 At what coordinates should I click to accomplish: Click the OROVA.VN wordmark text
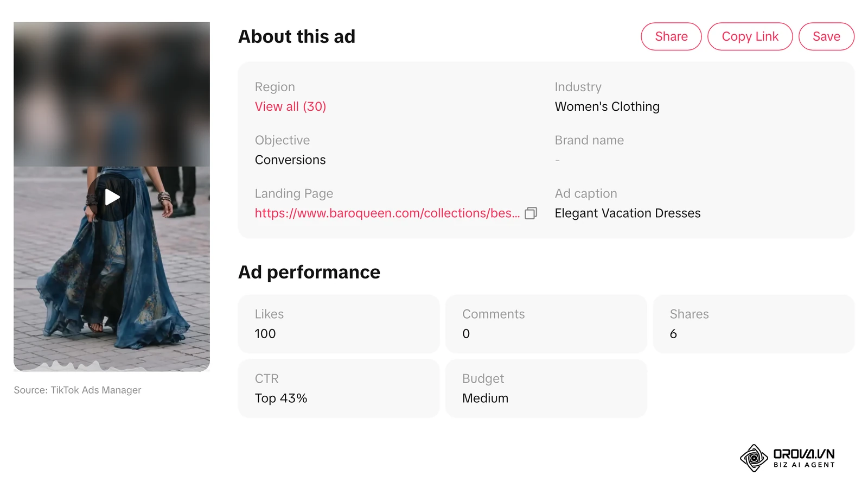tap(804, 454)
